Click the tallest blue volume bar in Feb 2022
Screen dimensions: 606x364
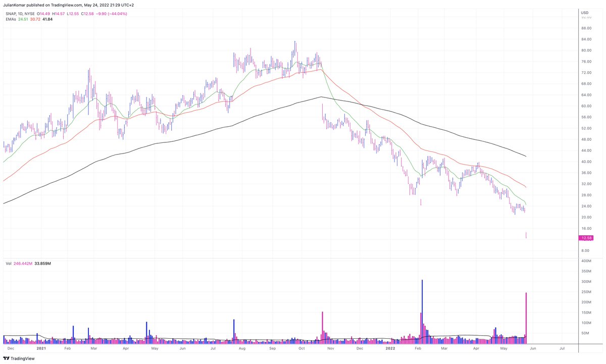pyautogui.click(x=422, y=311)
